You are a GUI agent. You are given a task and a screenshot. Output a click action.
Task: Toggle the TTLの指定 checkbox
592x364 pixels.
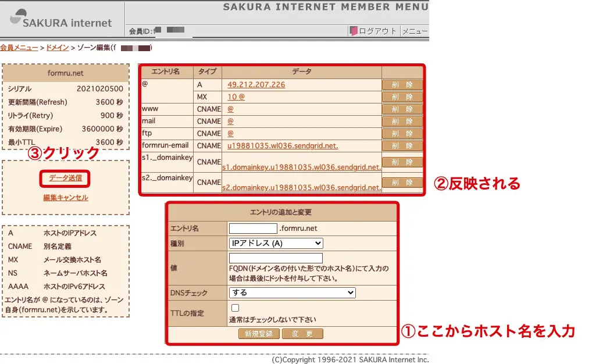[x=235, y=308]
